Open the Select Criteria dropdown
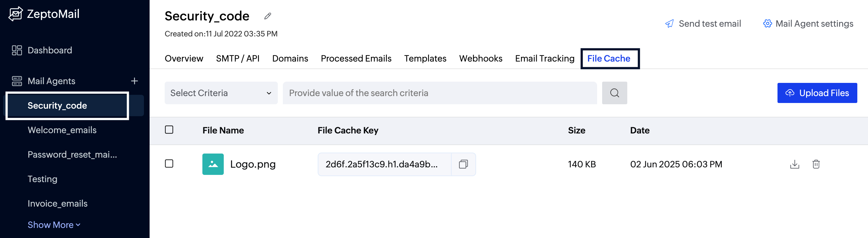This screenshot has height=238, width=868. 221,93
